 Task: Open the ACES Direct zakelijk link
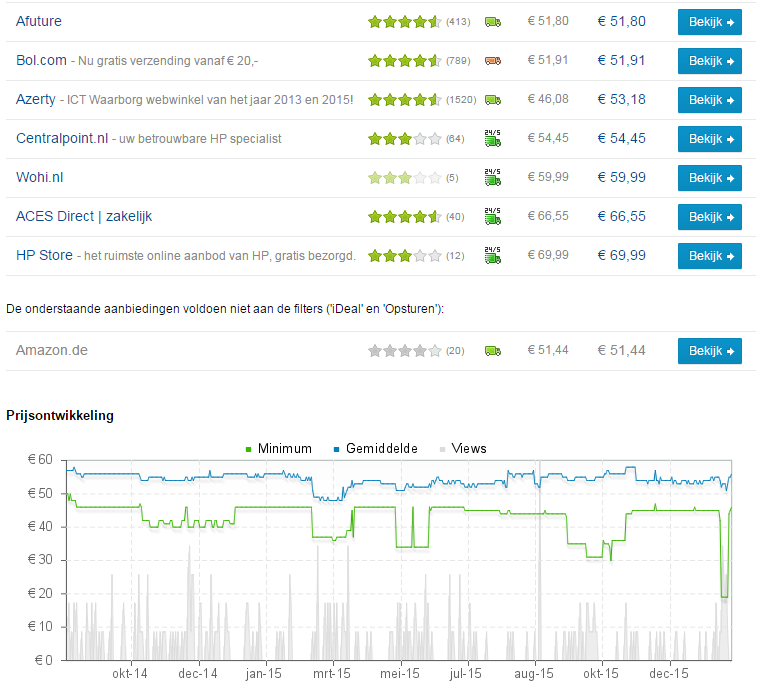pyautogui.click(x=84, y=216)
